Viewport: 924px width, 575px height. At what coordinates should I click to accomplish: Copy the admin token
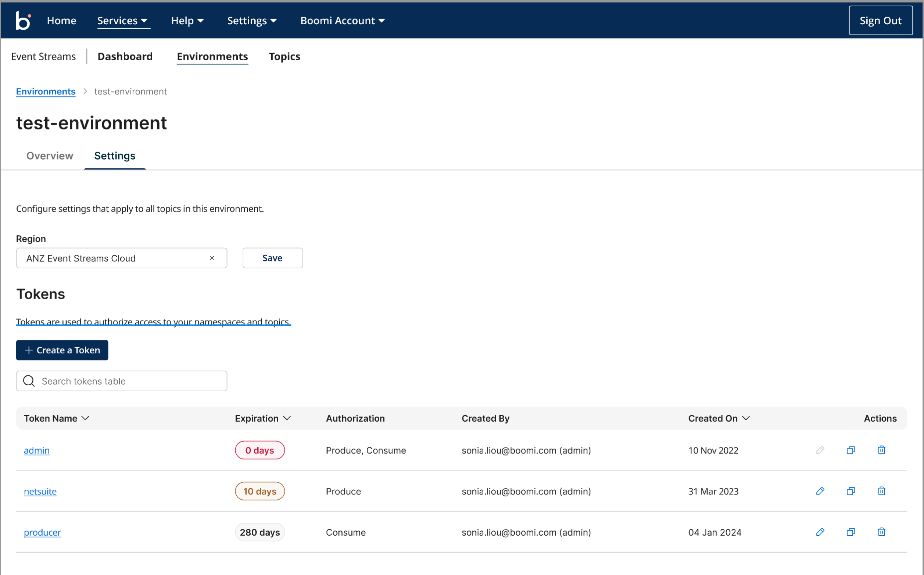pyautogui.click(x=850, y=450)
